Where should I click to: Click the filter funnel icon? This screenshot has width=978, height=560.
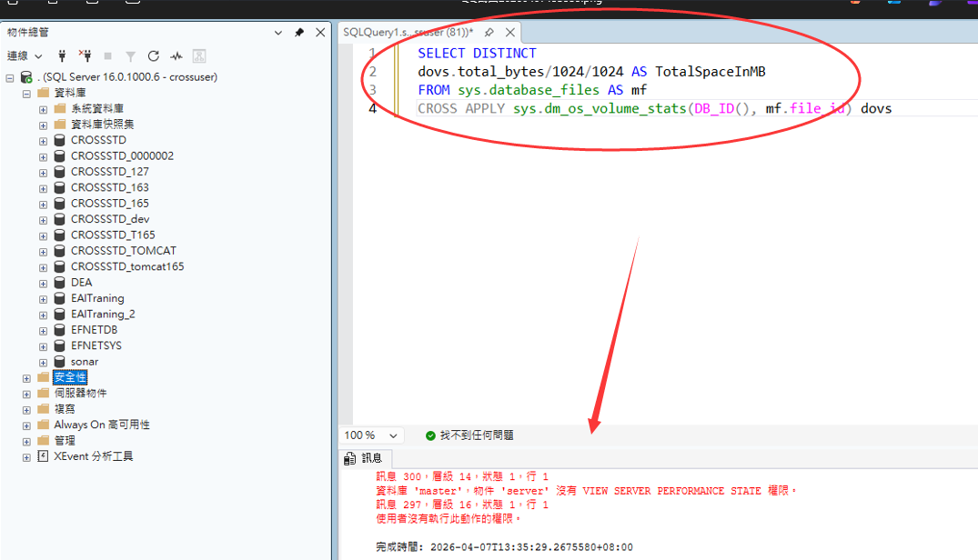131,56
